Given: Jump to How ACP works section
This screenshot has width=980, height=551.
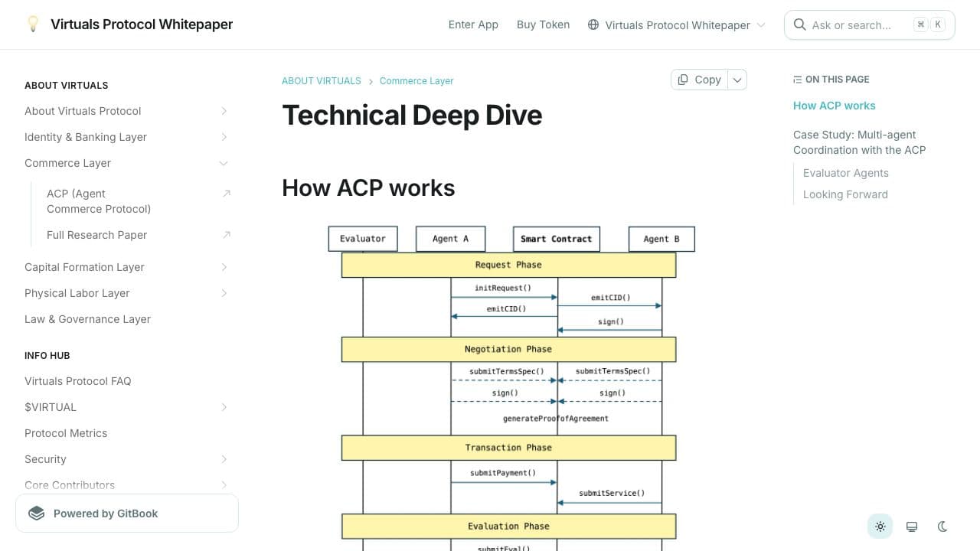Looking at the screenshot, I should click(x=834, y=106).
